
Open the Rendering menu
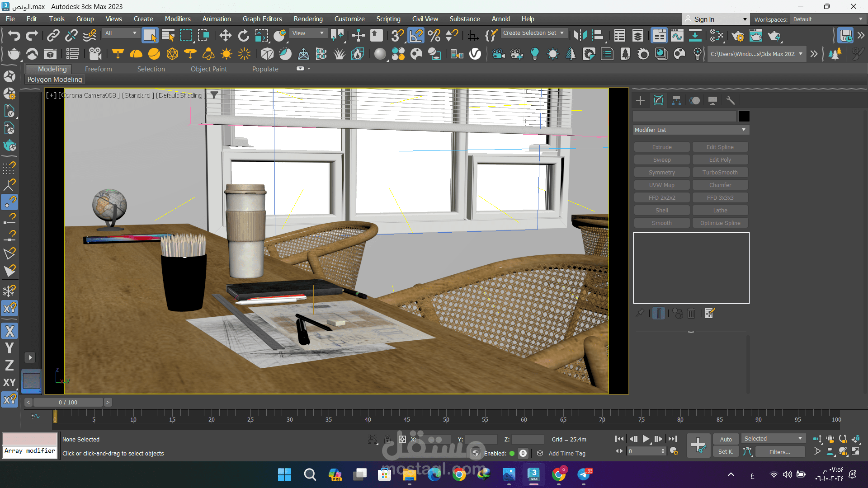(308, 19)
